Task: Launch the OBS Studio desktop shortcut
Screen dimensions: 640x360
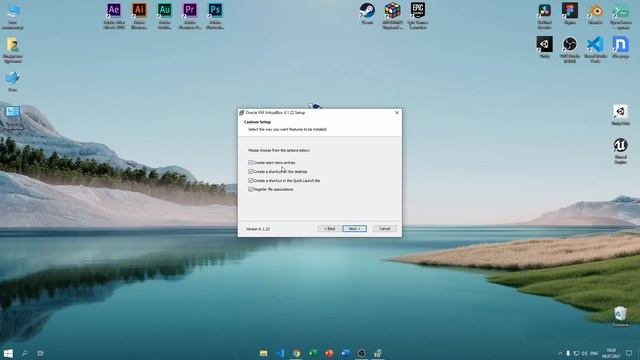Action: point(570,49)
